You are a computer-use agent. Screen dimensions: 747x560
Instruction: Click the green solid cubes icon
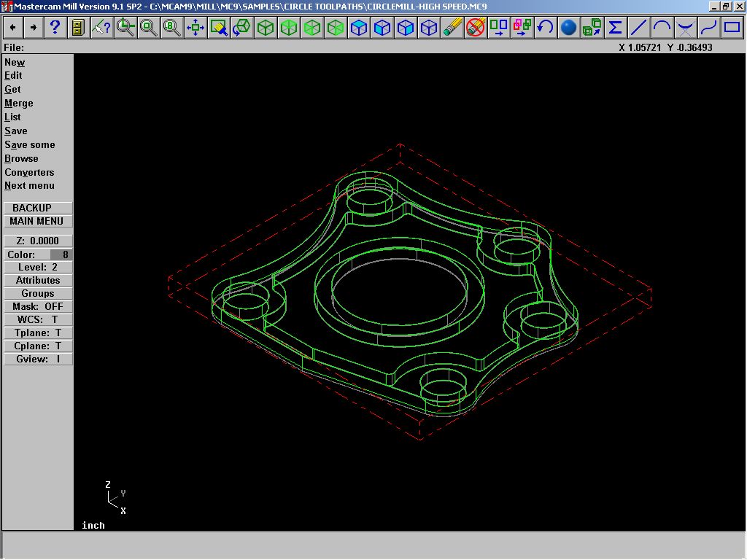(592, 28)
